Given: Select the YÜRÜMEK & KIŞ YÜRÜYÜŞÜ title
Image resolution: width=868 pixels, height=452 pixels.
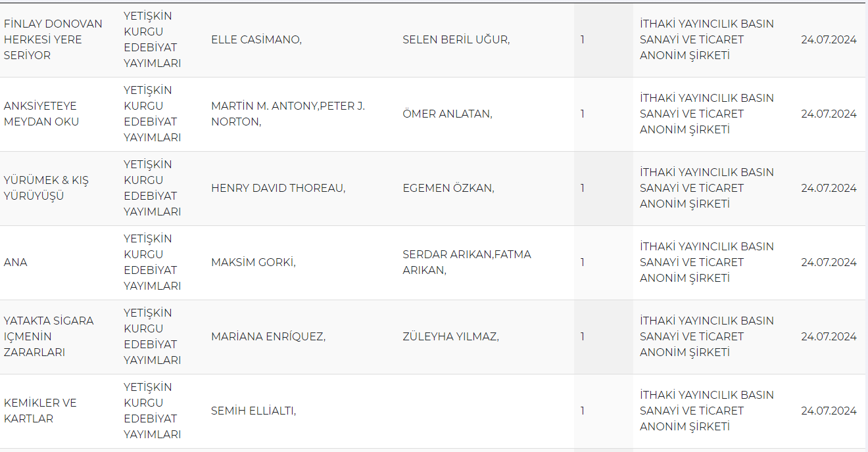Looking at the screenshot, I should tap(46, 188).
